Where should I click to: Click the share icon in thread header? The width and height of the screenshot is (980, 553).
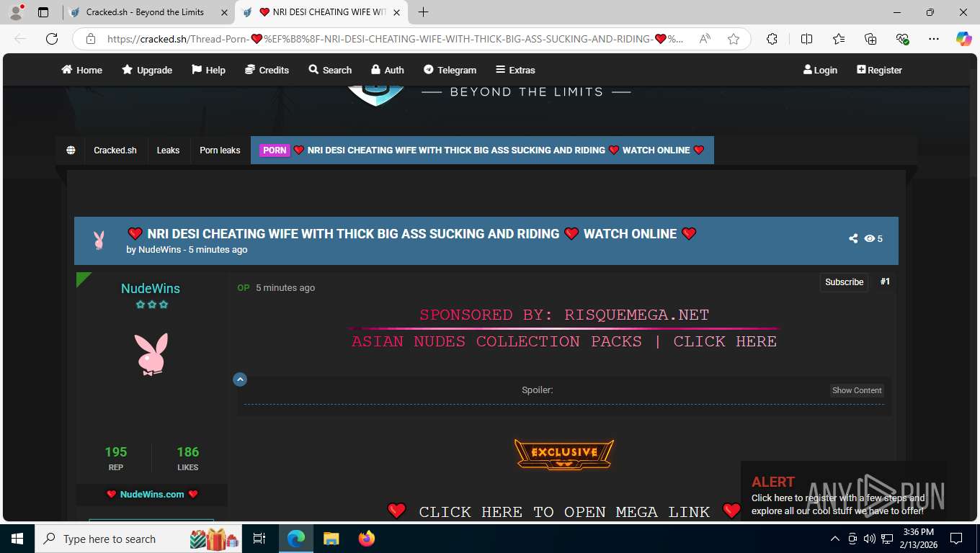point(853,239)
